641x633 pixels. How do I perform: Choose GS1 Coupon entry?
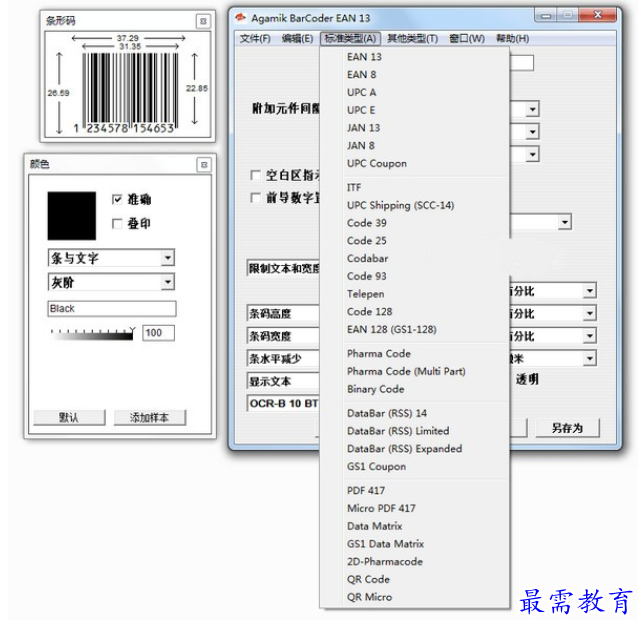click(415, 467)
